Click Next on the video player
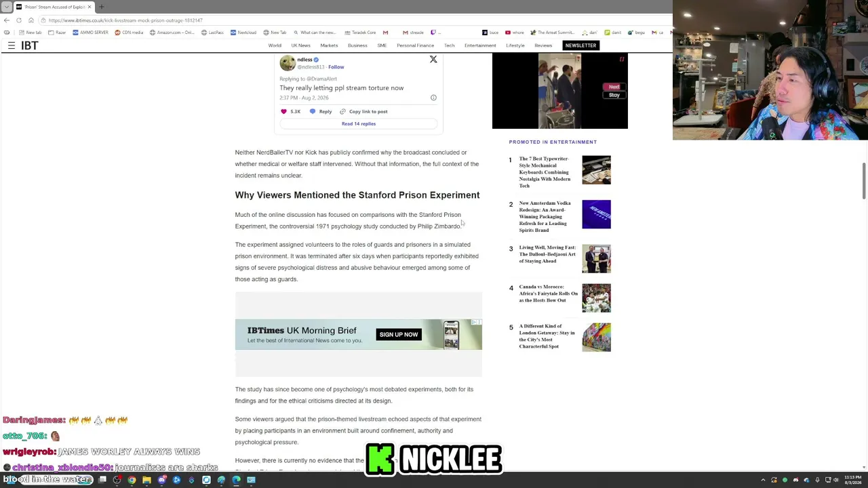Screen dimensions: 868x488 tap(614, 87)
